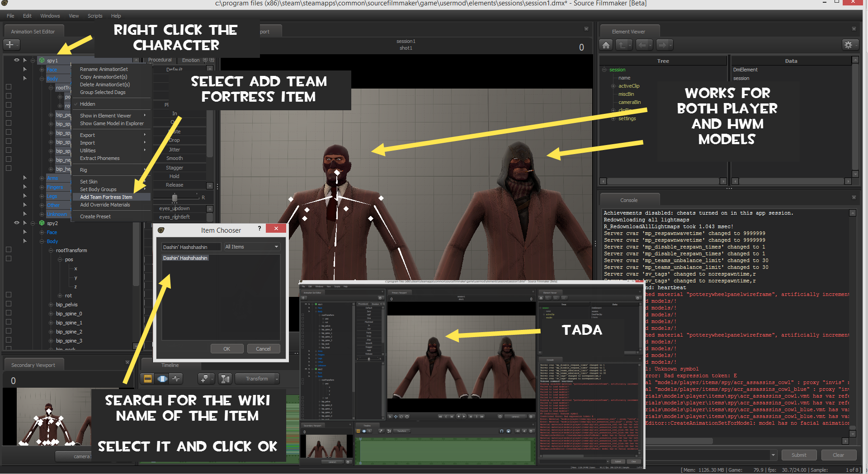Screen dimensions: 868x474
Task: Choose Add Team Fortress Item from context menu
Action: click(111, 197)
